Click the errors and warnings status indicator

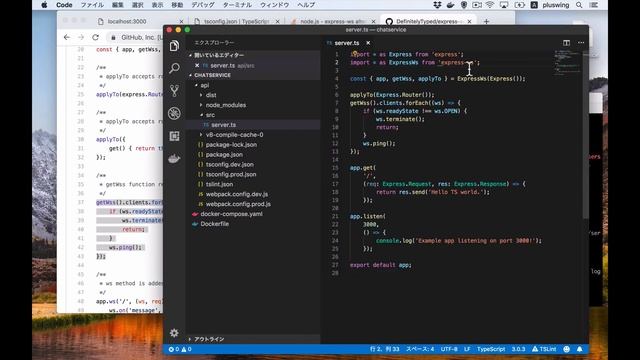click(x=180, y=349)
